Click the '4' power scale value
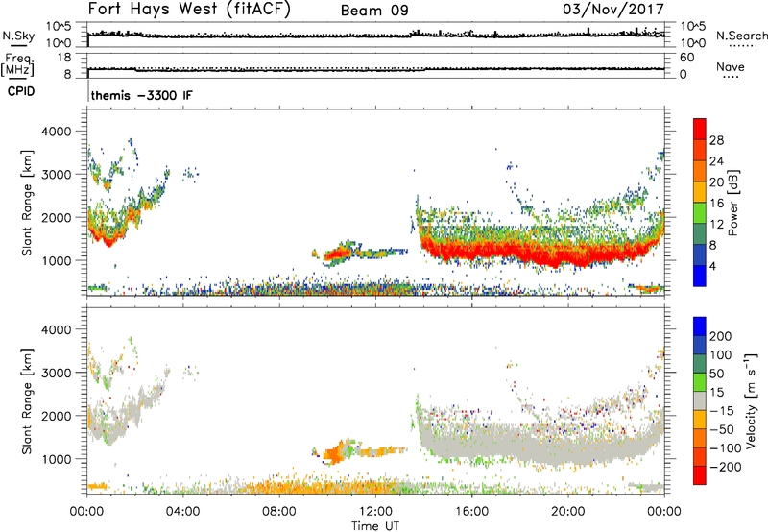This screenshot has height=532, width=768. coord(712,266)
